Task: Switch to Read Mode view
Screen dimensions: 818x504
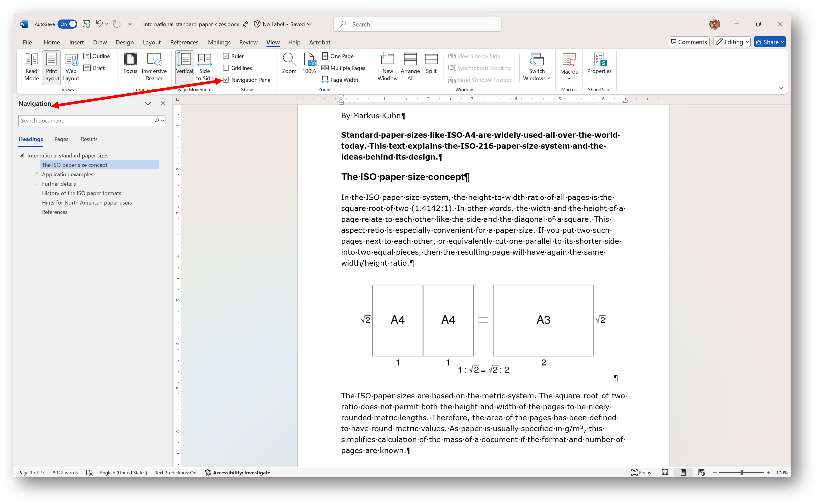Action: click(x=31, y=67)
